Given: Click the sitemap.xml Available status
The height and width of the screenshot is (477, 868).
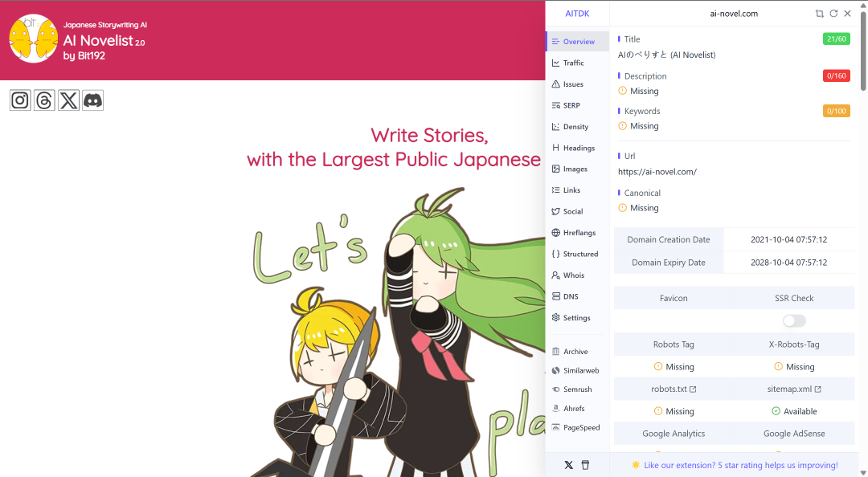Looking at the screenshot, I should (x=794, y=411).
